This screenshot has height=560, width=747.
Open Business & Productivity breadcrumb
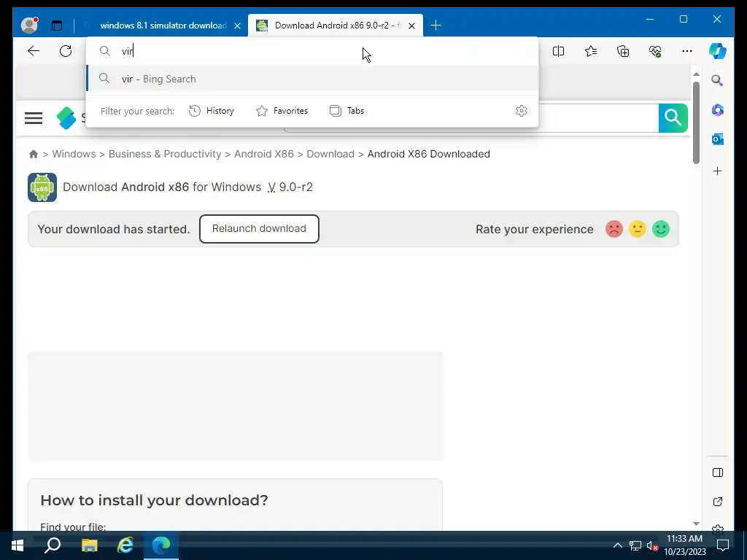pos(165,154)
